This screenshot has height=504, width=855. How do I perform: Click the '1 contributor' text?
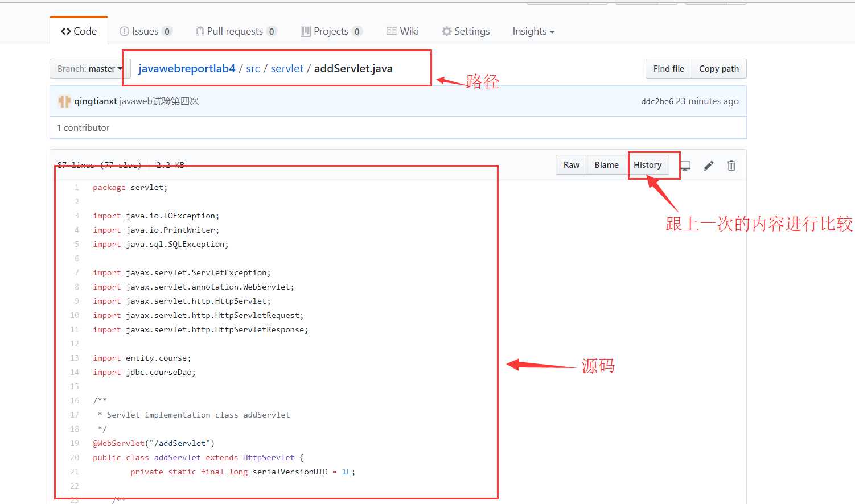83,128
